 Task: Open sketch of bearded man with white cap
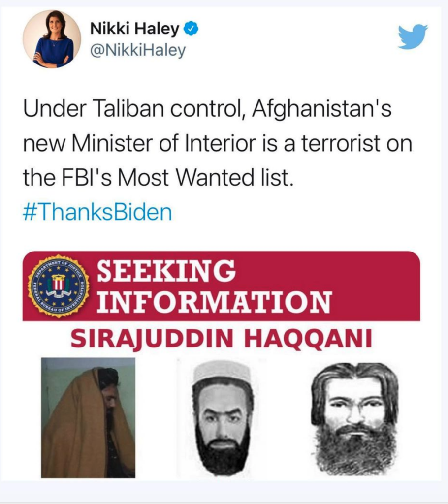223,418
